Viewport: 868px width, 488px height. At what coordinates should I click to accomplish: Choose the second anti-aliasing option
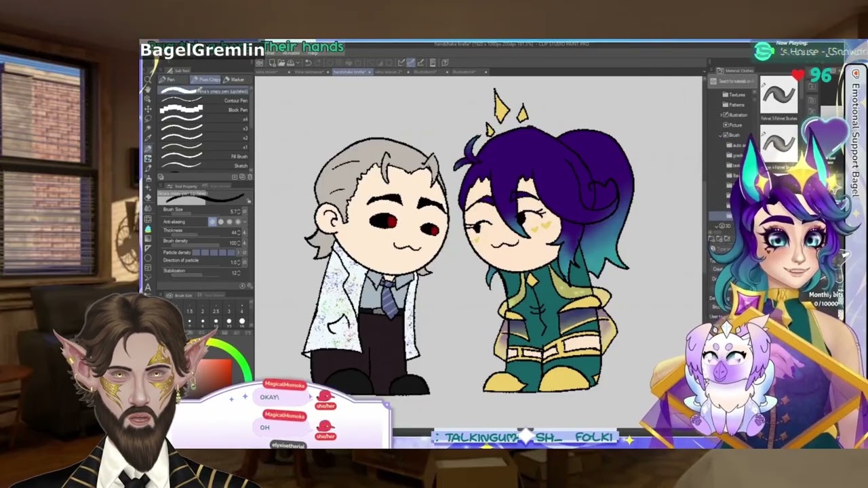[x=221, y=222]
